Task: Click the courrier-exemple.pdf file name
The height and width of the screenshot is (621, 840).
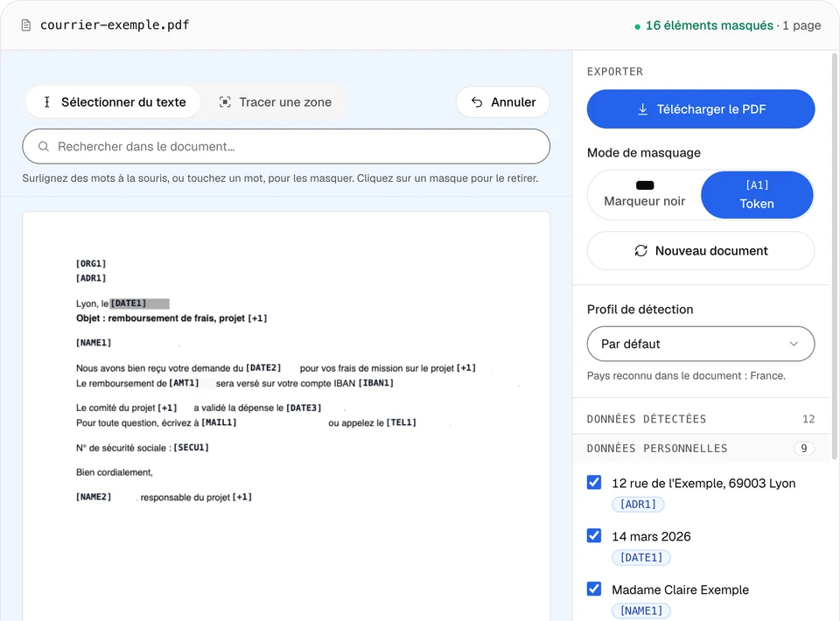Action: 115,25
